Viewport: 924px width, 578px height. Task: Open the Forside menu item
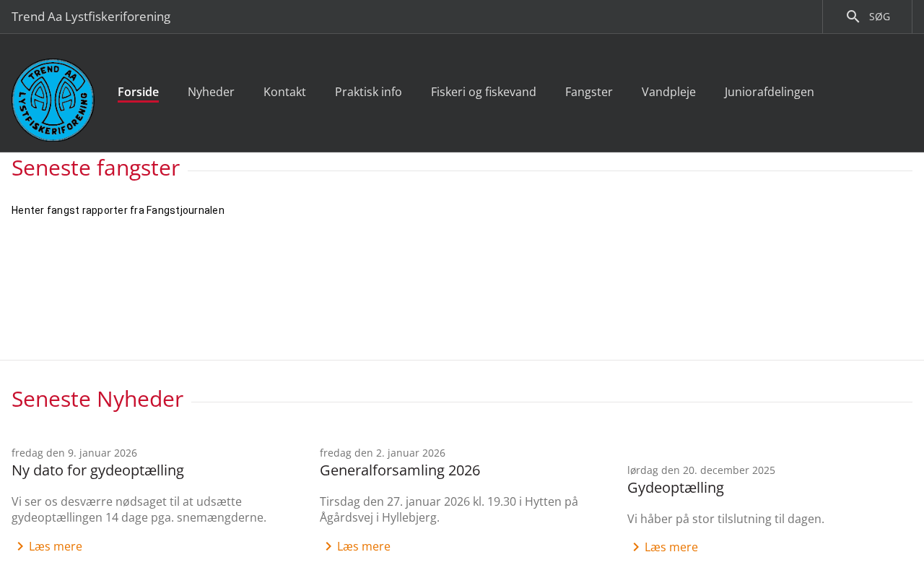138,92
